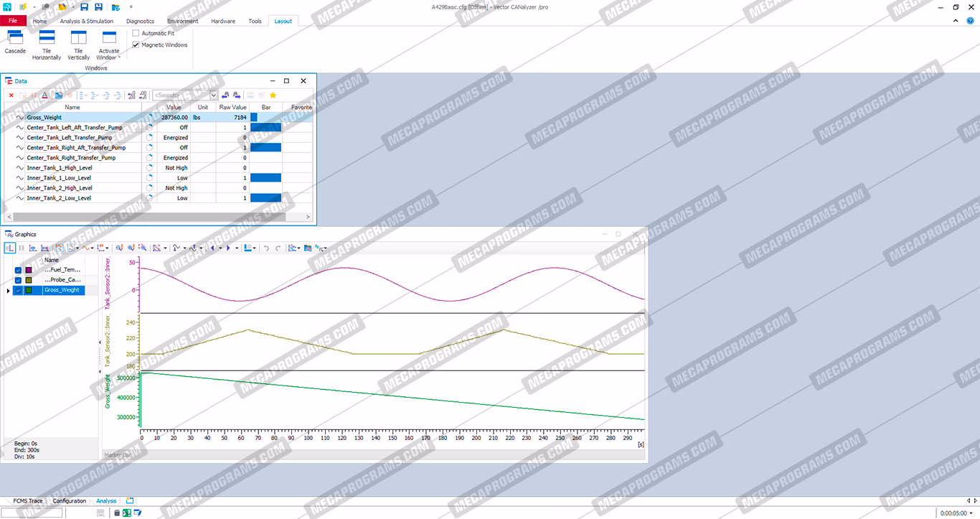Click the red delete icon in Data toolbar

click(x=11, y=95)
